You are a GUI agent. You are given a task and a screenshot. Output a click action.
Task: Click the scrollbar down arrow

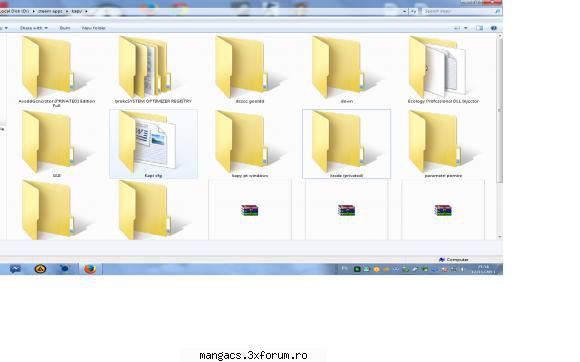[x=500, y=237]
